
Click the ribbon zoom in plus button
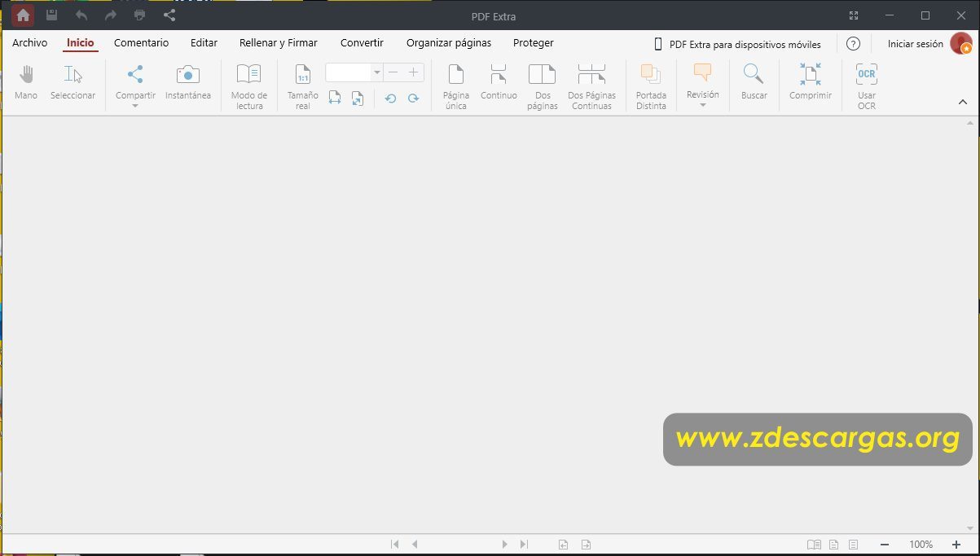pos(414,72)
